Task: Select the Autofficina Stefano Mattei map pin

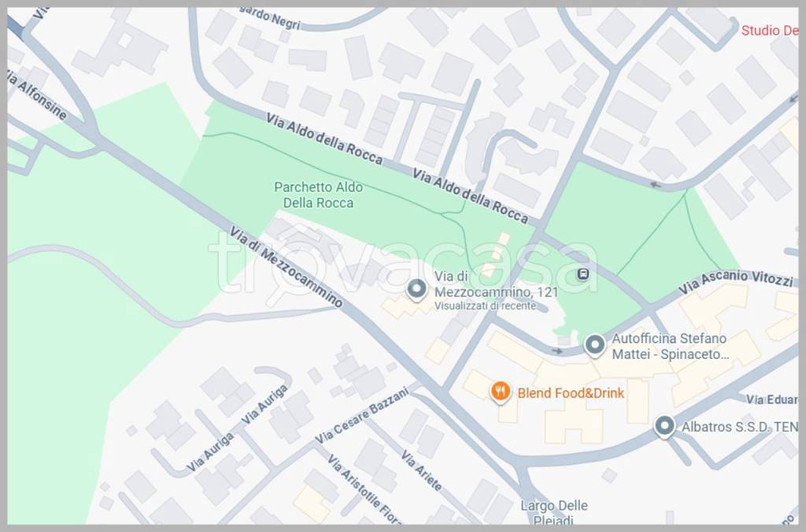Action: click(595, 345)
